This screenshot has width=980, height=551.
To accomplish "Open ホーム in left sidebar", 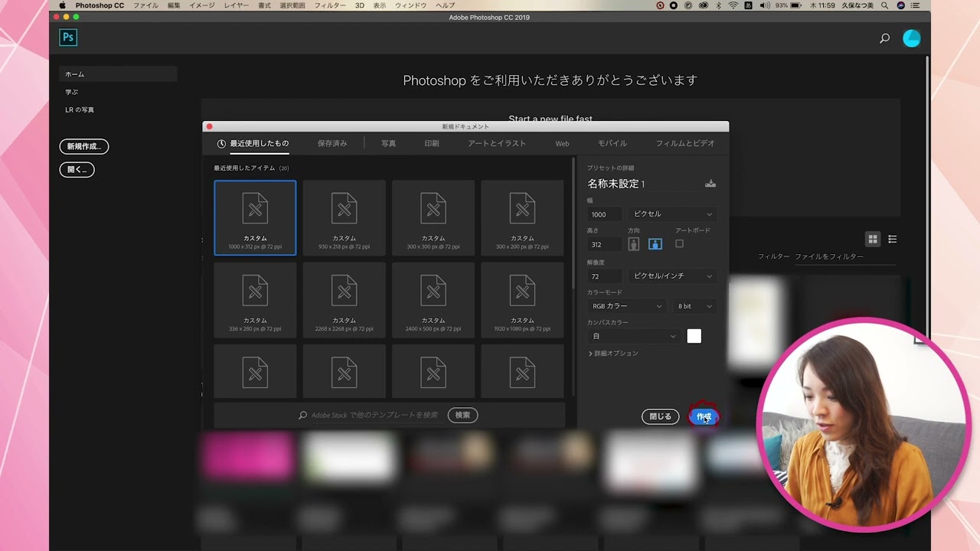I will coord(118,74).
